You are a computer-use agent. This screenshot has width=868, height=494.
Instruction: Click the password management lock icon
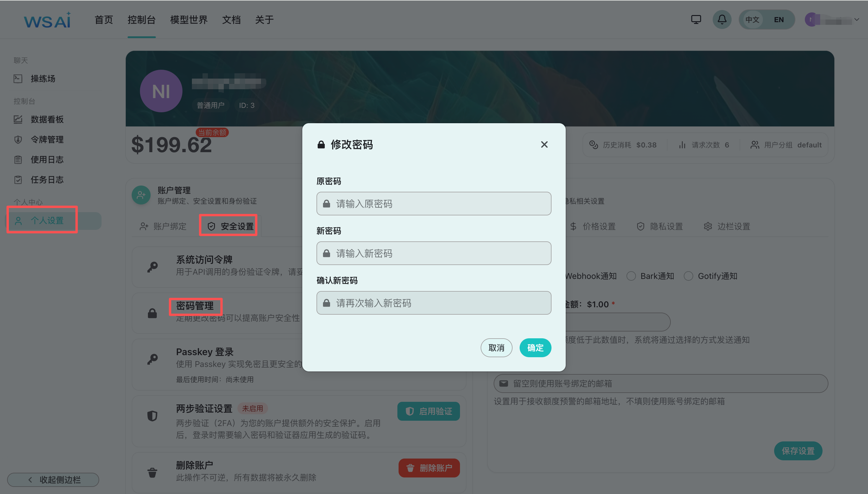(153, 313)
